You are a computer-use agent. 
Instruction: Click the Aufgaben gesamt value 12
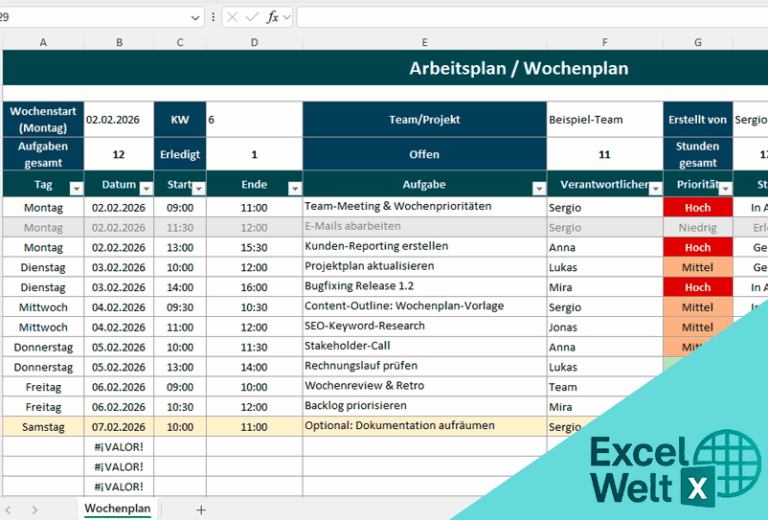[x=119, y=154]
